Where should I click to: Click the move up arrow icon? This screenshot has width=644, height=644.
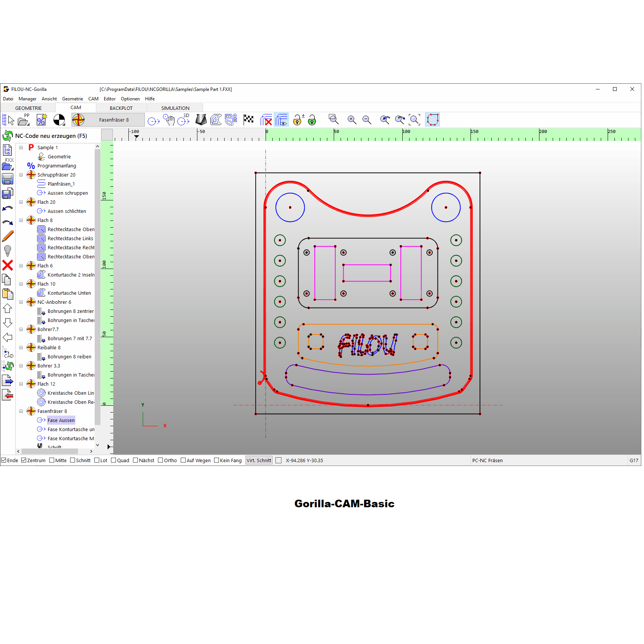pyautogui.click(x=8, y=308)
